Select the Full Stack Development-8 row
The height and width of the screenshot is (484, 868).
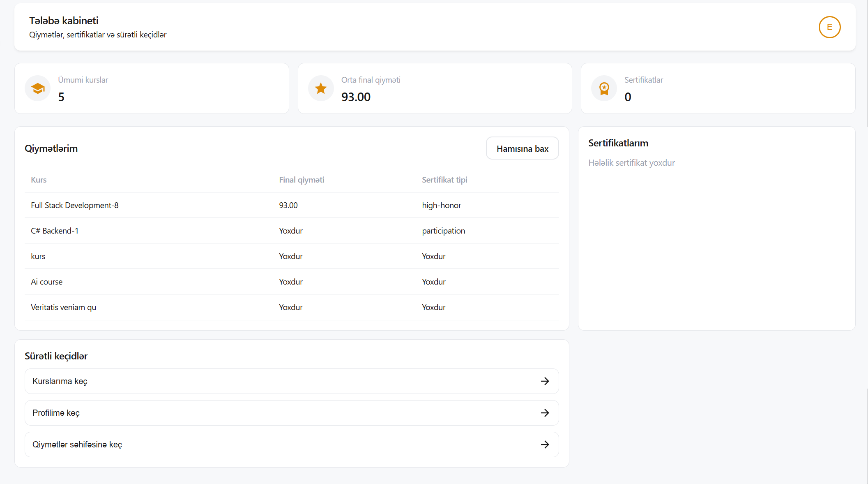point(75,205)
